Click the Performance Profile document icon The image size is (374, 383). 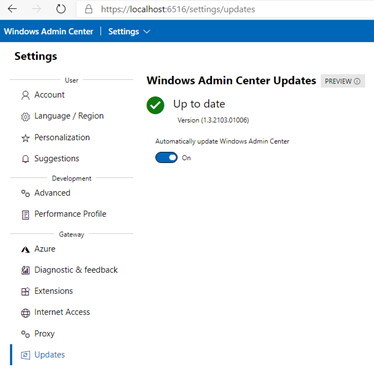(25, 215)
